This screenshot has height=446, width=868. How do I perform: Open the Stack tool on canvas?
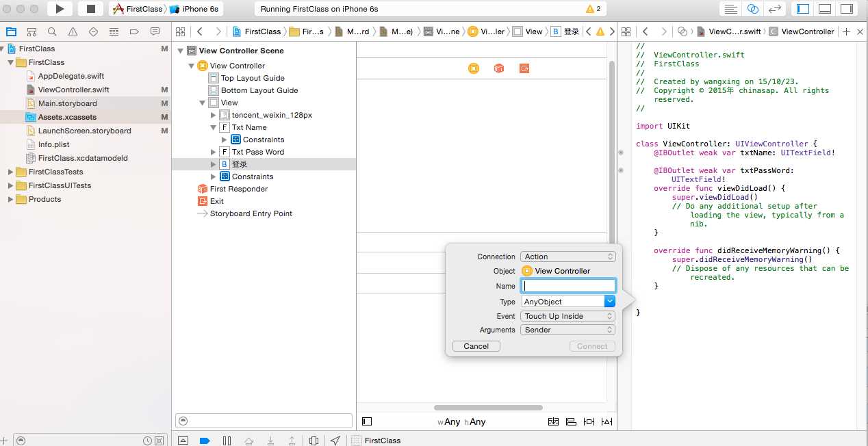[553, 421]
